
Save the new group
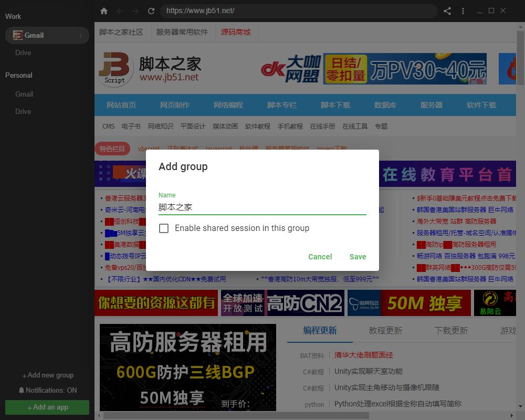click(358, 257)
